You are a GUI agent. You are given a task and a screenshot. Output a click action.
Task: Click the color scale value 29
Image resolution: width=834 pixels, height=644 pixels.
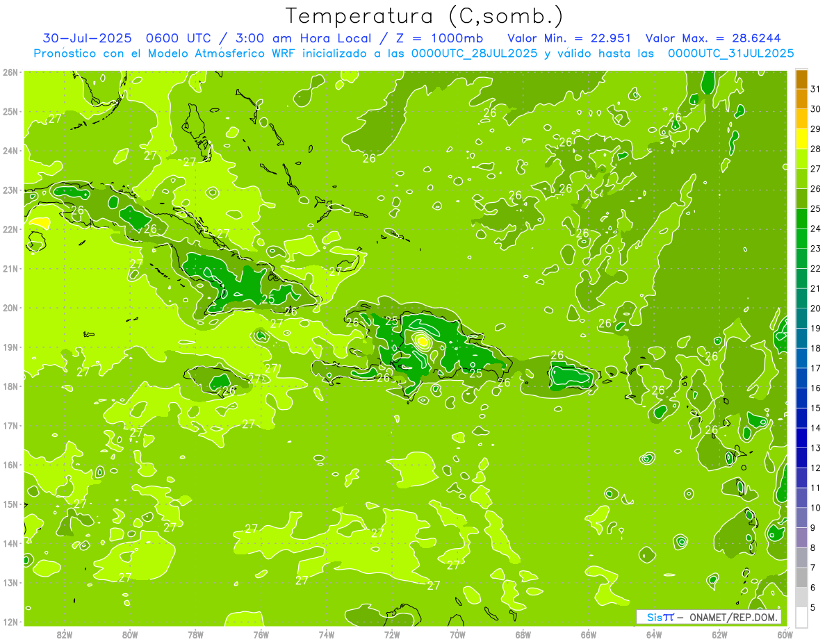point(816,129)
